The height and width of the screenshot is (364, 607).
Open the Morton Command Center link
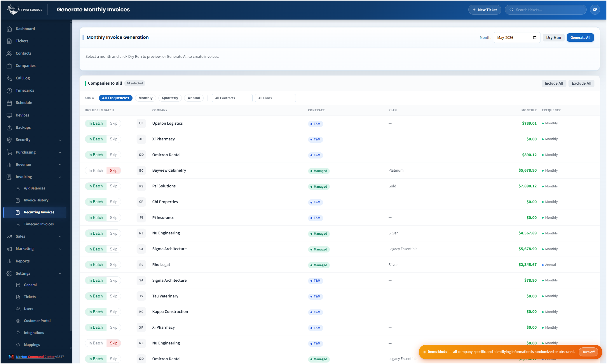pyautogui.click(x=35, y=357)
